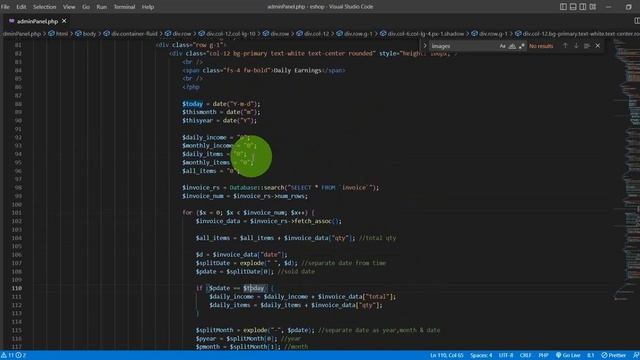This screenshot has width=640, height=360.
Task: Split the editor to the right
Action: coord(636,21)
